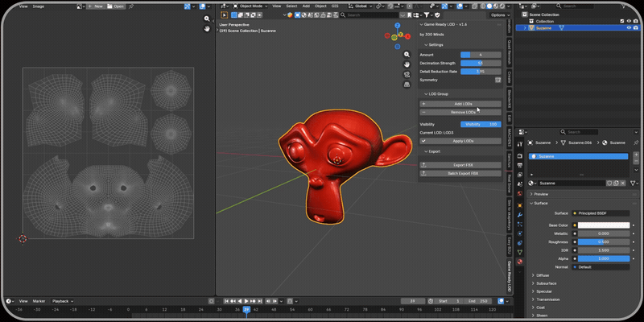Click the Open image button in UV editor
The width and height of the screenshot is (644, 322).
coord(115,6)
